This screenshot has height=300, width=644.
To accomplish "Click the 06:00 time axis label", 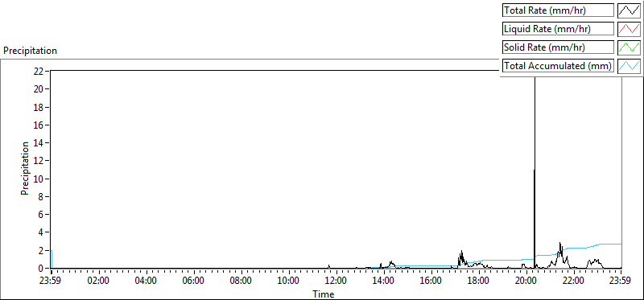I will [x=193, y=282].
